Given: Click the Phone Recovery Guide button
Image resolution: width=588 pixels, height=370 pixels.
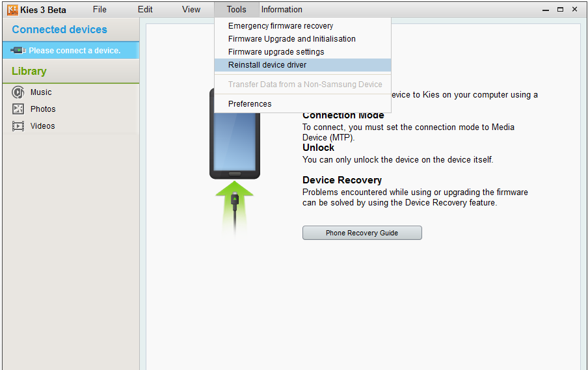Looking at the screenshot, I should click(362, 233).
